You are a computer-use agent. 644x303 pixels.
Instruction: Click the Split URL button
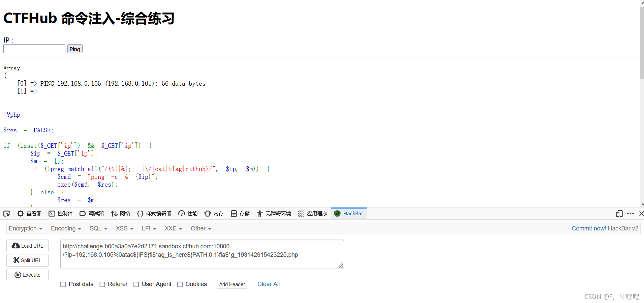click(27, 260)
